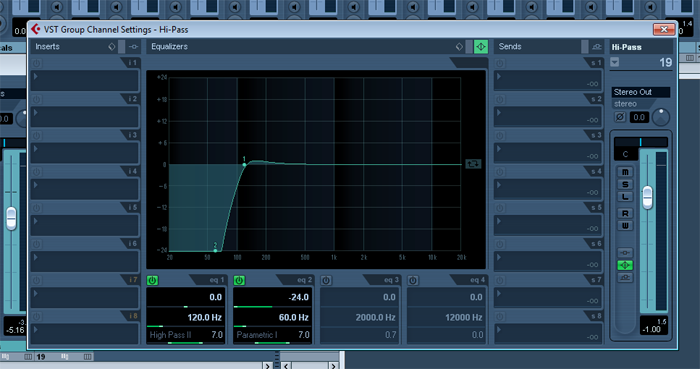Click the green EQ state icon on strip
700x369 pixels.
click(625, 265)
